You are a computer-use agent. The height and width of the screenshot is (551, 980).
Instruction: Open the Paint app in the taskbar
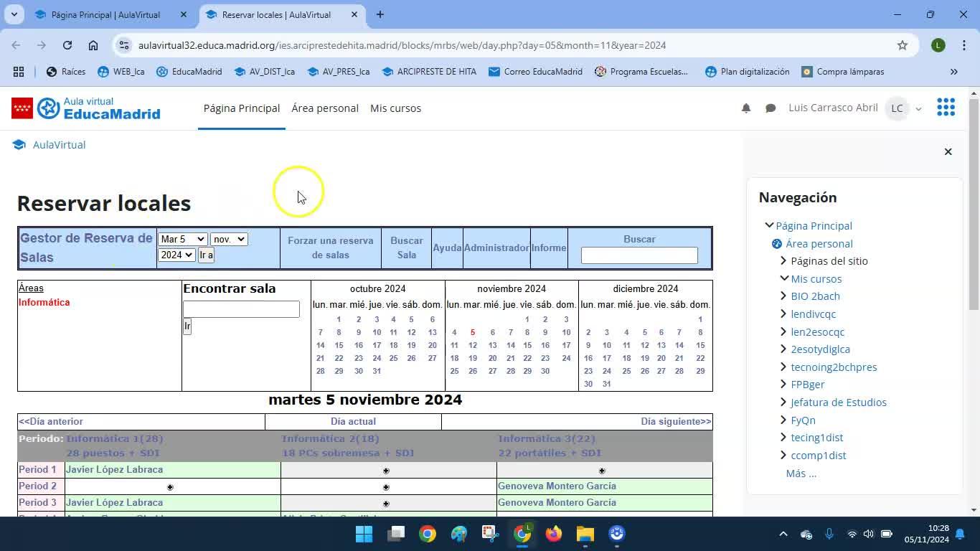pyautogui.click(x=459, y=534)
